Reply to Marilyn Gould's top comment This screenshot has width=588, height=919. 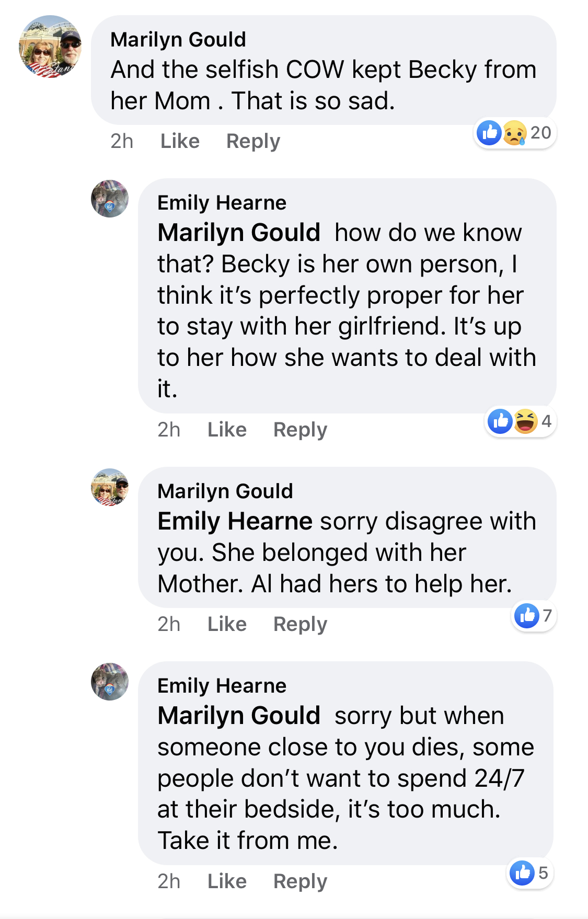(253, 141)
